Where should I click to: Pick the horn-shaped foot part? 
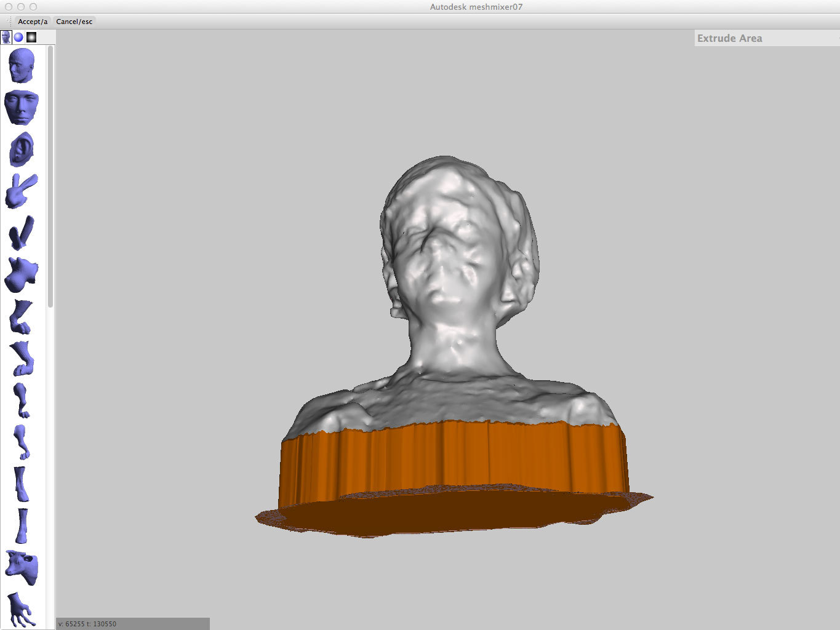(x=21, y=316)
